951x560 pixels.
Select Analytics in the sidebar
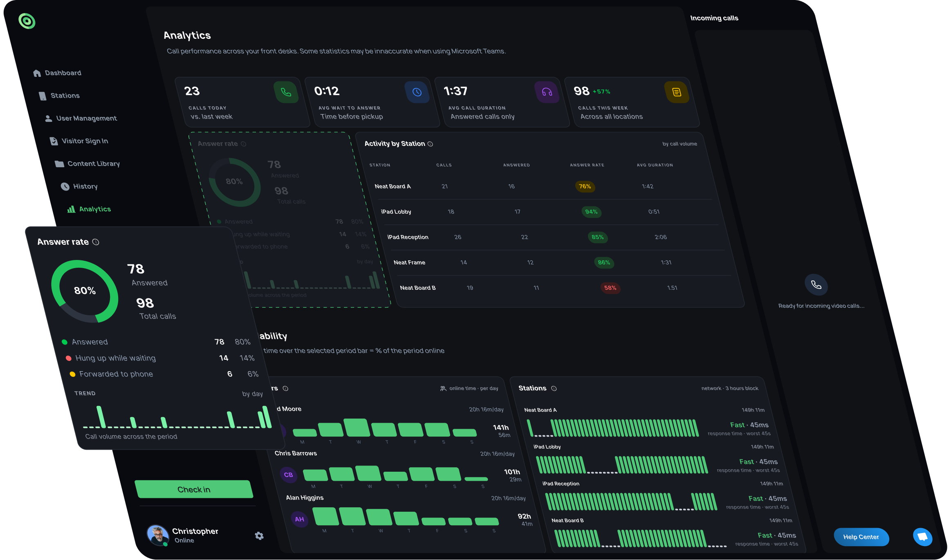(x=89, y=209)
